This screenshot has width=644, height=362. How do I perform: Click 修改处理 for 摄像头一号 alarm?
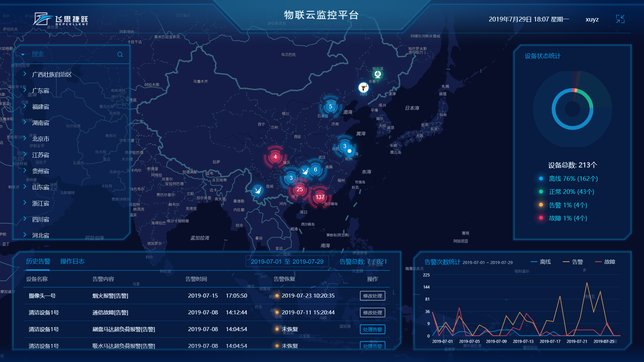point(372,296)
